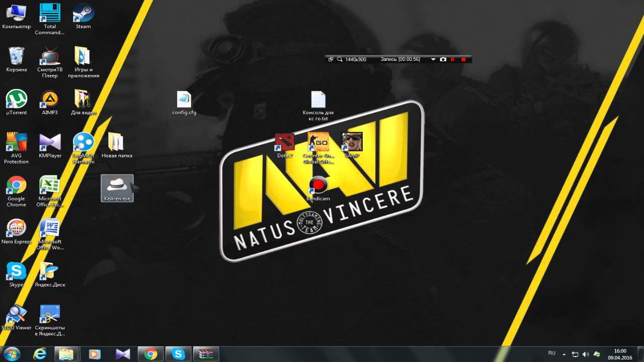Select the µTorrent desktop shortcut
The image size is (644, 362).
click(x=16, y=103)
